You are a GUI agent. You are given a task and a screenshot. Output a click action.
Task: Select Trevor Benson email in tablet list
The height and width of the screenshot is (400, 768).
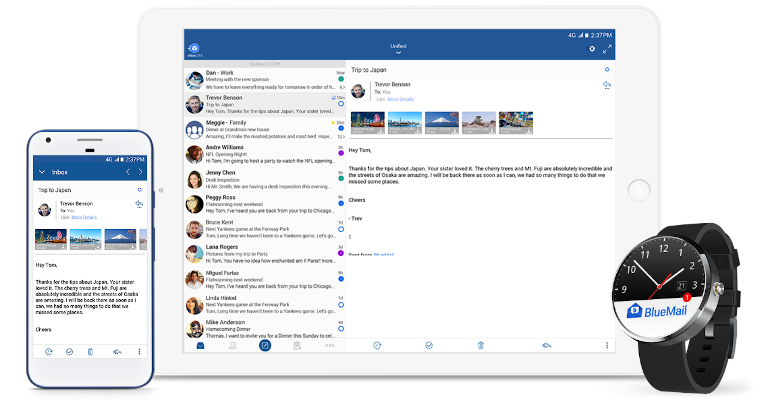pos(265,104)
